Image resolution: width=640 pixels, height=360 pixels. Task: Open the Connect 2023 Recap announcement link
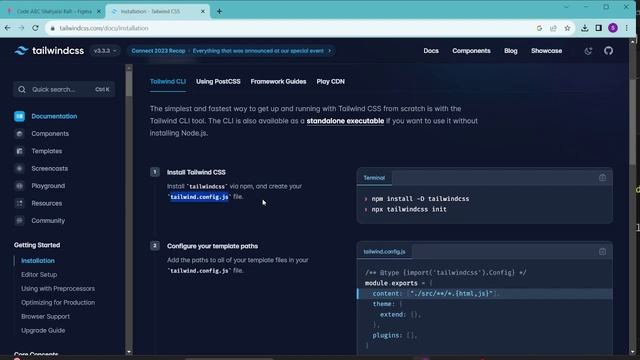[x=231, y=51]
